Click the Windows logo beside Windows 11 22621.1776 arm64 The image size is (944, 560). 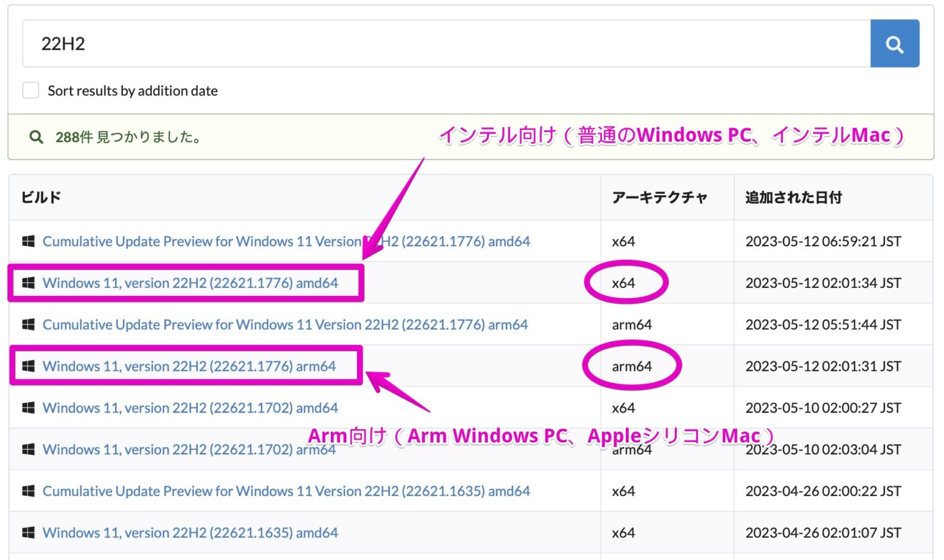[x=28, y=365]
